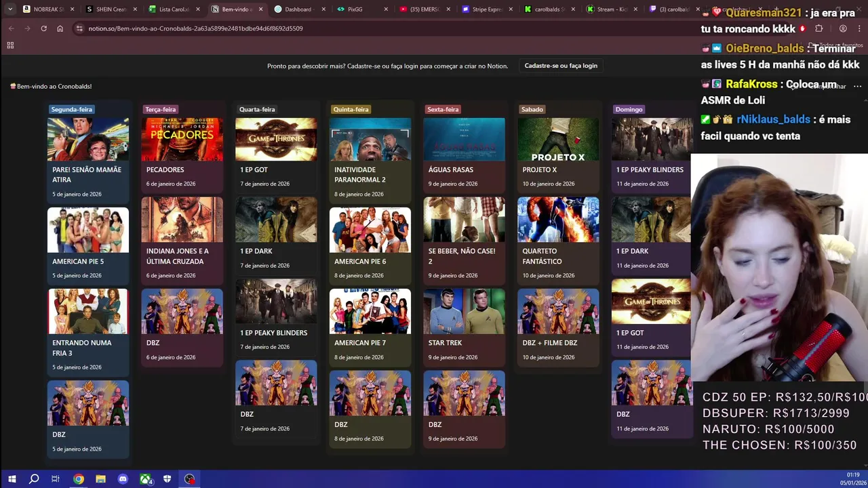
Task: Open OBS Studio on the taskbar
Action: pyautogui.click(x=190, y=479)
